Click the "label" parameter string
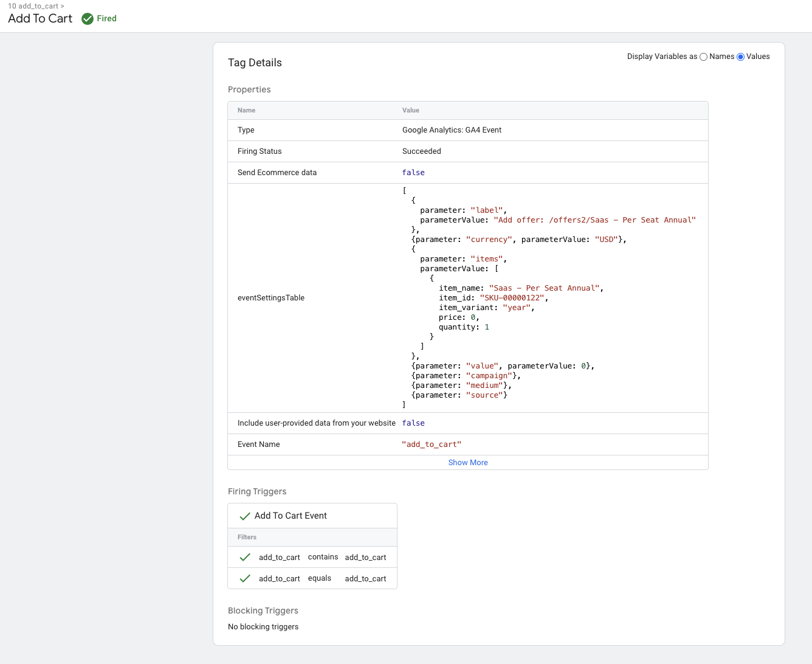The width and height of the screenshot is (812, 664). coord(486,210)
